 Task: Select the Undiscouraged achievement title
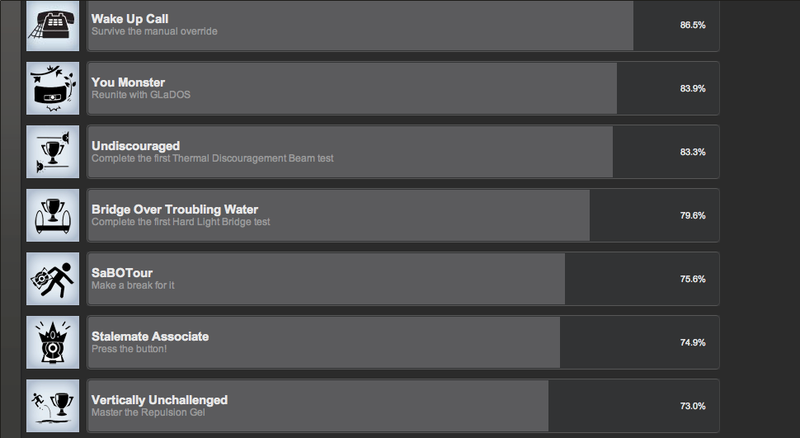click(136, 146)
